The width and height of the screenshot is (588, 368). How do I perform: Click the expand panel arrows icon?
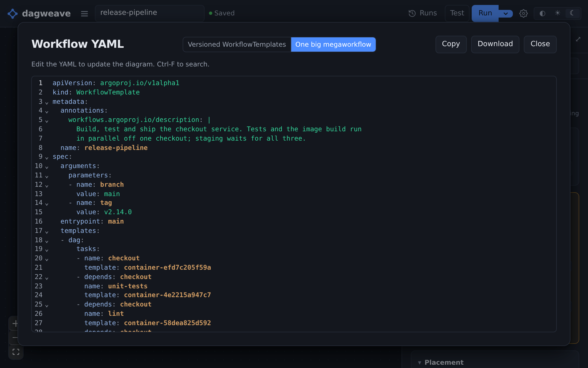click(578, 39)
